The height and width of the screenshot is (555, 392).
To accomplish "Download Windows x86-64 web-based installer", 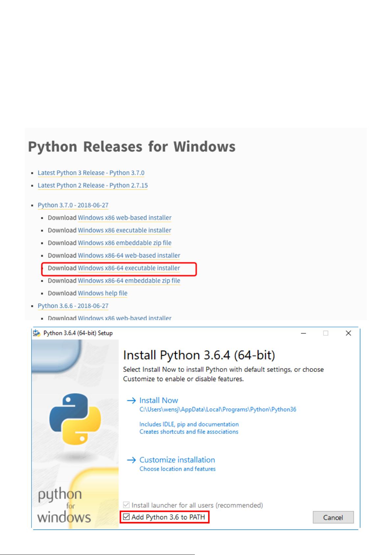I will tap(129, 256).
